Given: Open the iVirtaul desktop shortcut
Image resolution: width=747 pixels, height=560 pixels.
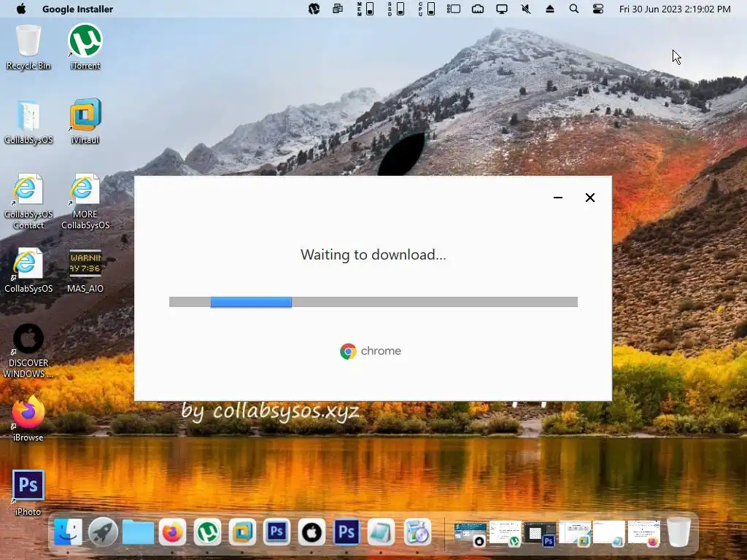Looking at the screenshot, I should point(85,122).
